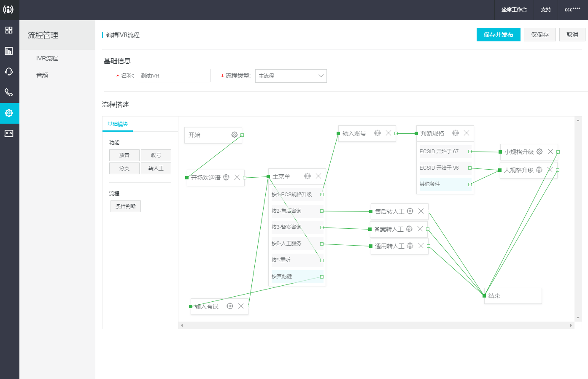Delete the 小规格升级 node

coord(550,152)
